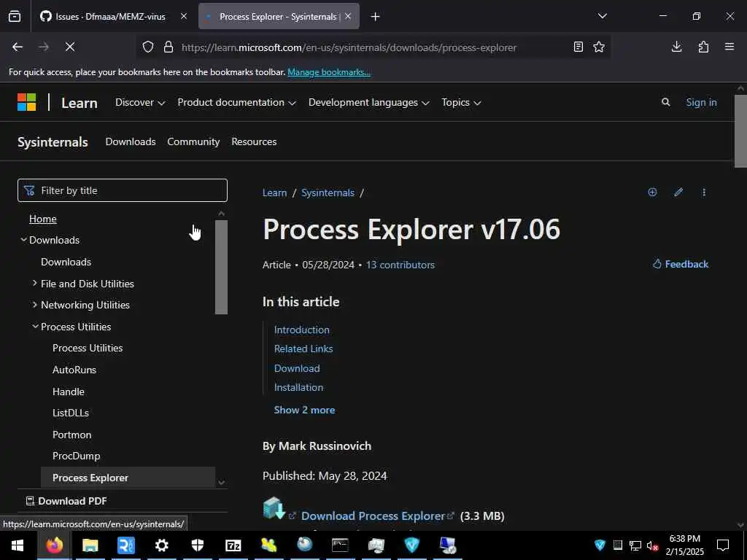The height and width of the screenshot is (560, 747).
Task: Jump to the Introduction section
Action: pyautogui.click(x=301, y=330)
